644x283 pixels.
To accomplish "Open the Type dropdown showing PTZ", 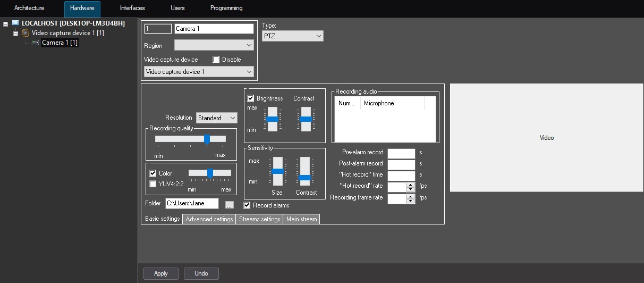I will tap(292, 36).
